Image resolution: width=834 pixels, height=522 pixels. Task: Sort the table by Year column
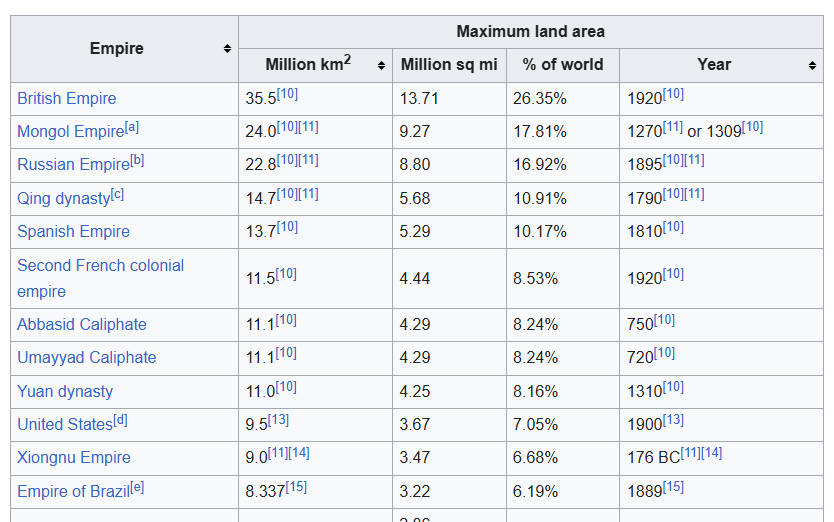pyautogui.click(x=812, y=65)
